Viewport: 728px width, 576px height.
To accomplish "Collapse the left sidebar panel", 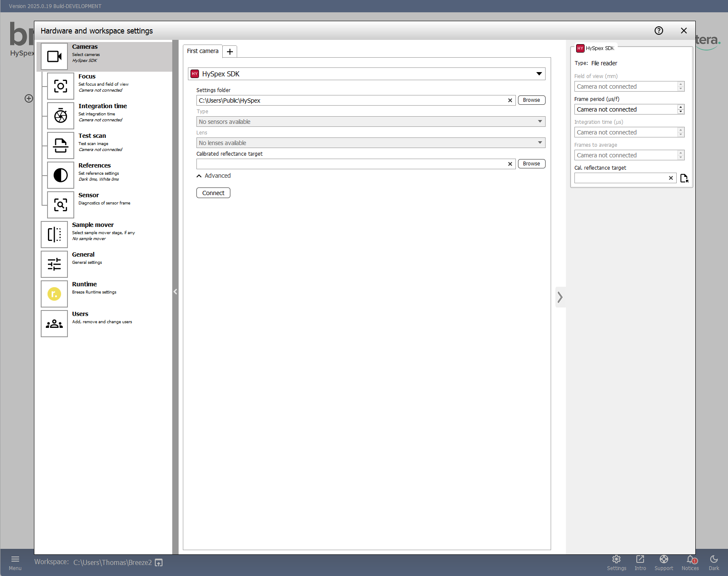I will click(x=175, y=291).
